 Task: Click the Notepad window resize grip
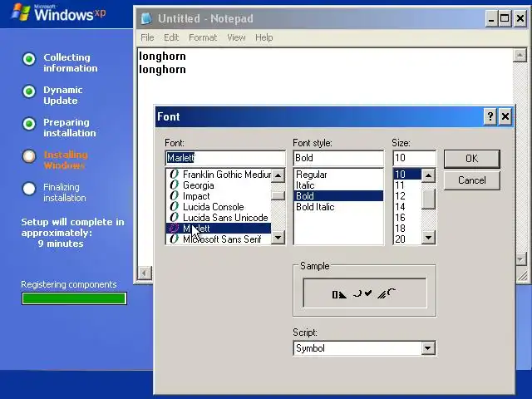coord(523,275)
